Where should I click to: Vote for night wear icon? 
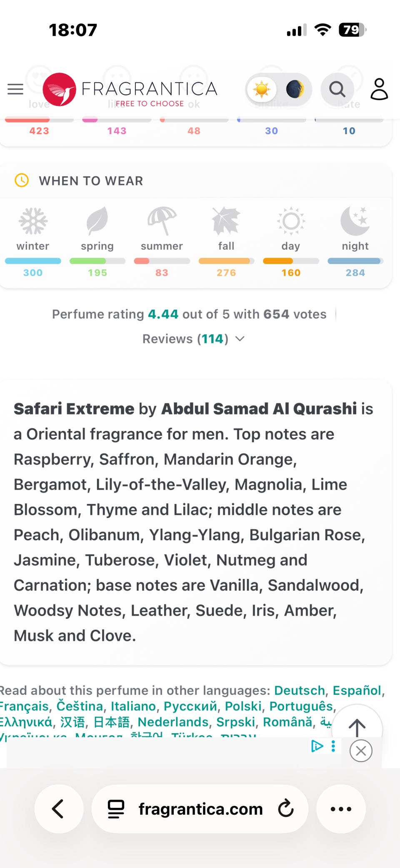tap(355, 221)
